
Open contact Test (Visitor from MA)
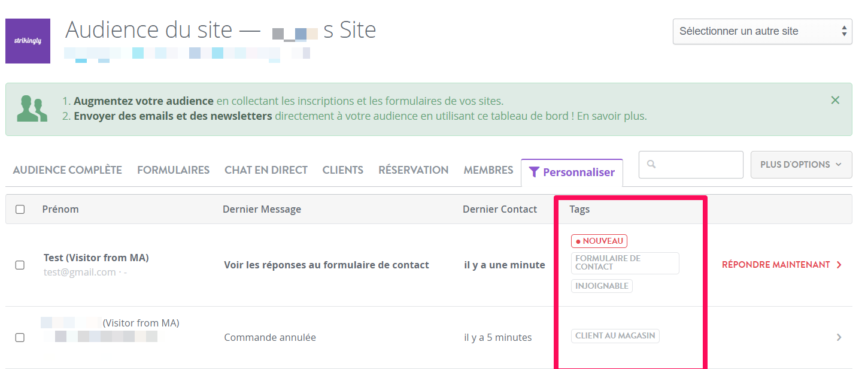(96, 258)
